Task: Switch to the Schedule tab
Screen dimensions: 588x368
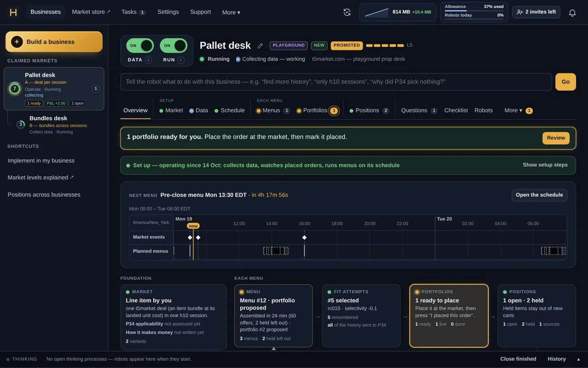Action: click(229, 110)
